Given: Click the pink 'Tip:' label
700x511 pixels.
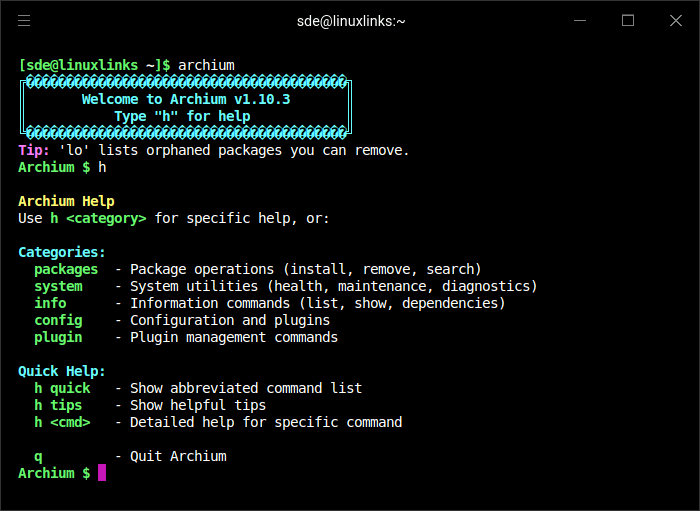Looking at the screenshot, I should point(34,150).
